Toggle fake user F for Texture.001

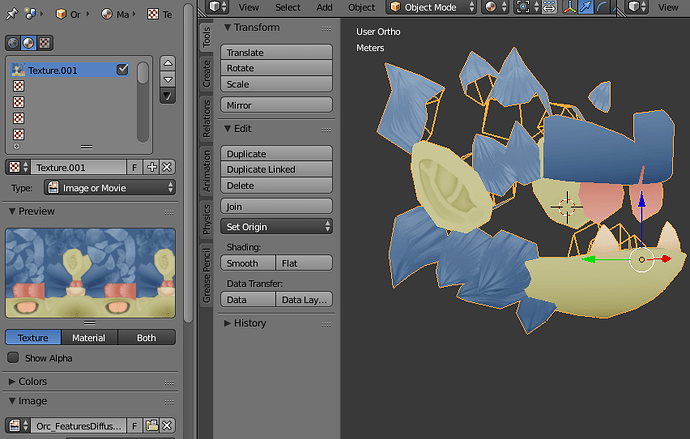pyautogui.click(x=135, y=167)
